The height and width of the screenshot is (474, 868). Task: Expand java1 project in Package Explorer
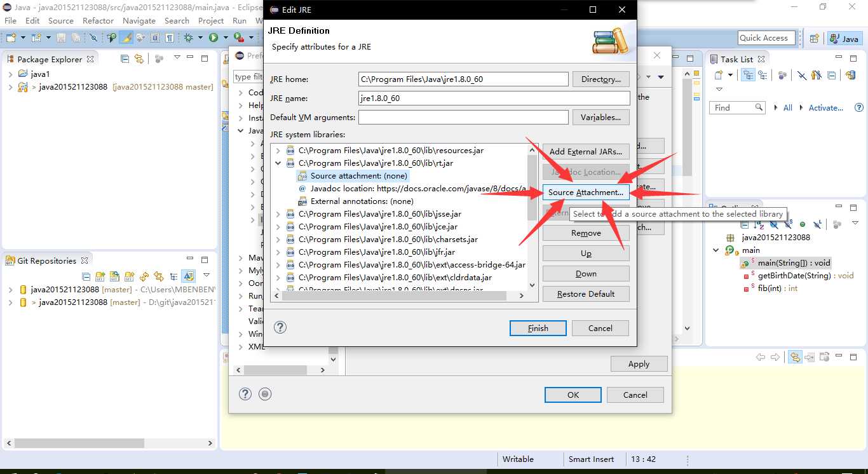[x=11, y=74]
